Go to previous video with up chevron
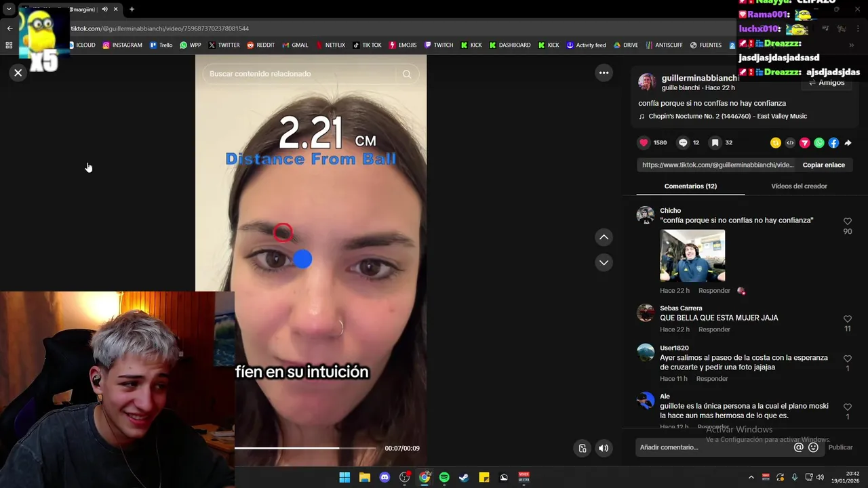This screenshot has width=868, height=488. (604, 237)
